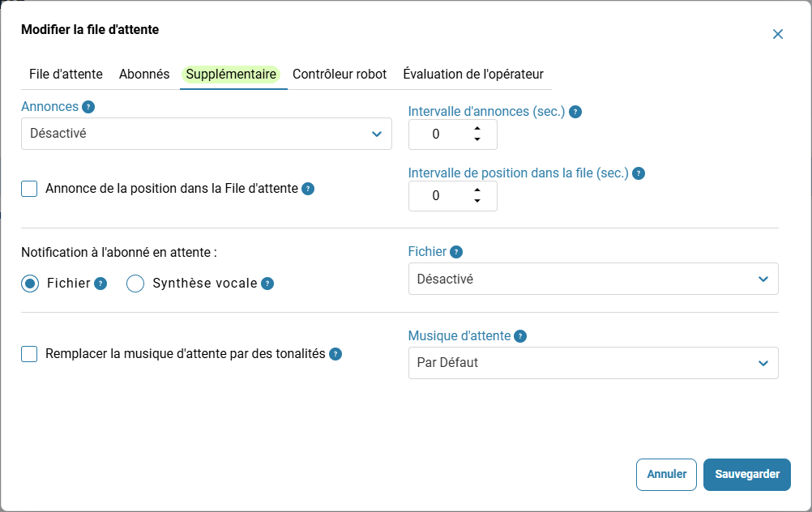Viewport: 812px width, 512px height.
Task: Expand Musique d'attente Par Défaut dropdown
Action: 593,363
